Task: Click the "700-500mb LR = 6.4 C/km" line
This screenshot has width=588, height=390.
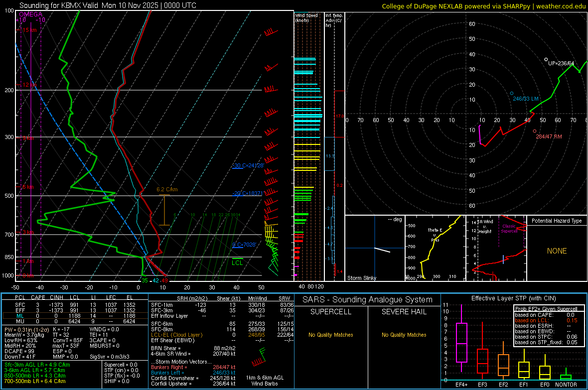Action: tap(35, 381)
